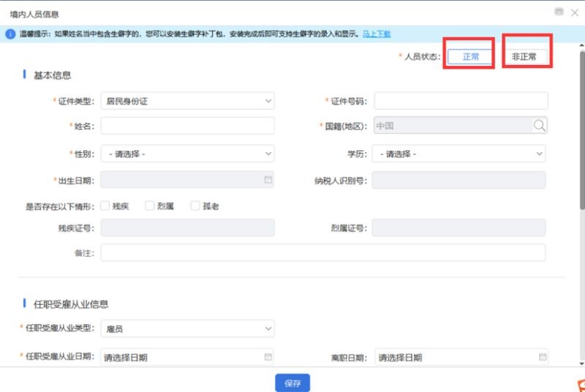
Task: Set 人员状态 to 正常
Action: 470,57
